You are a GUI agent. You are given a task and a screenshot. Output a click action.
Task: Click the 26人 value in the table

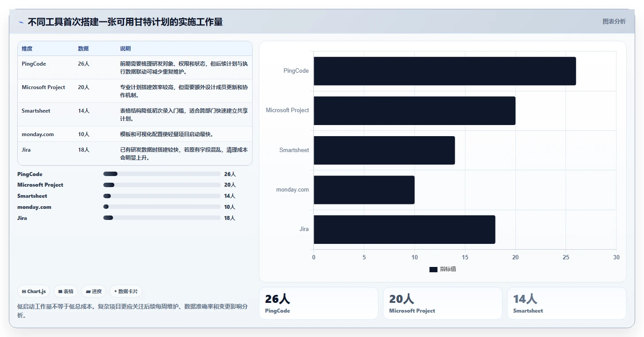point(84,64)
